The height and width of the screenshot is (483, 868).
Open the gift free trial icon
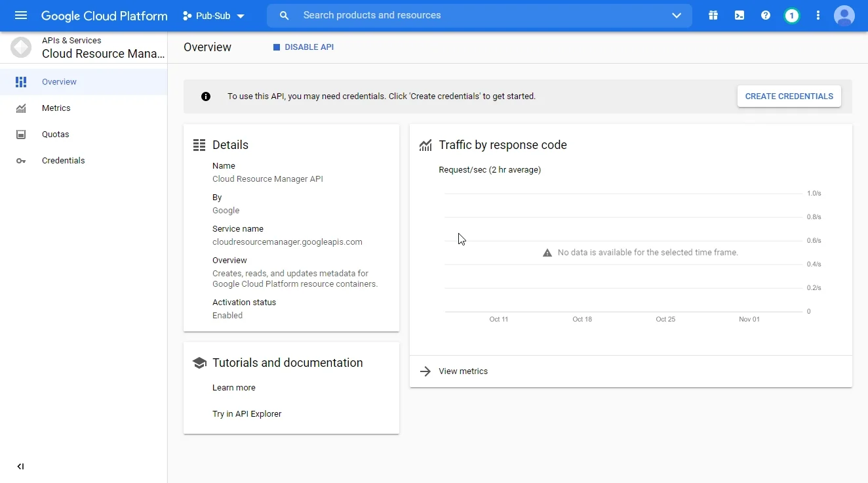point(713,15)
